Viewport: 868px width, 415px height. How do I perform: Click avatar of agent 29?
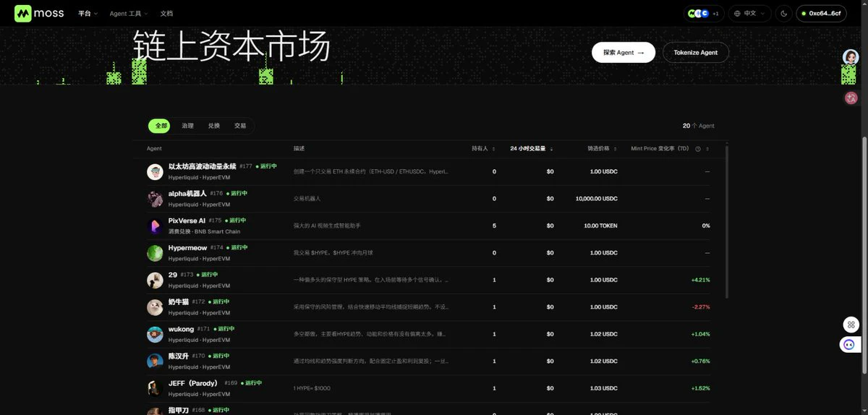click(x=155, y=281)
